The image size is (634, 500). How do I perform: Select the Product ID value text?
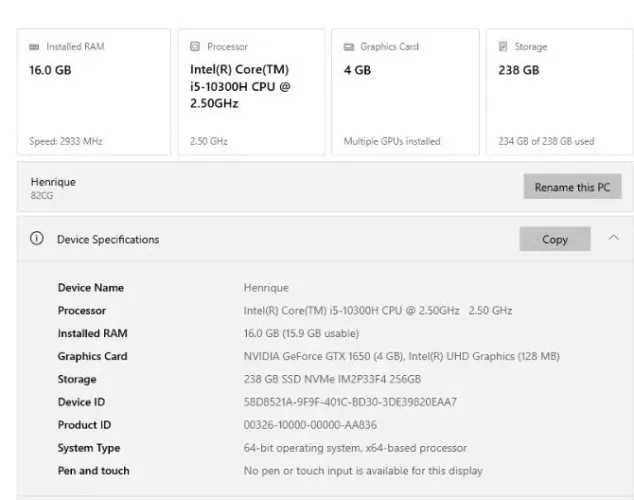(x=310, y=425)
